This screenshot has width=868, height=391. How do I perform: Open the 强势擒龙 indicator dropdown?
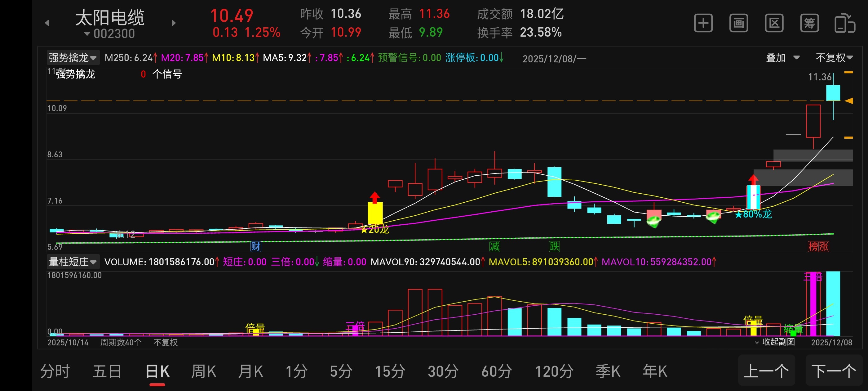[73, 58]
